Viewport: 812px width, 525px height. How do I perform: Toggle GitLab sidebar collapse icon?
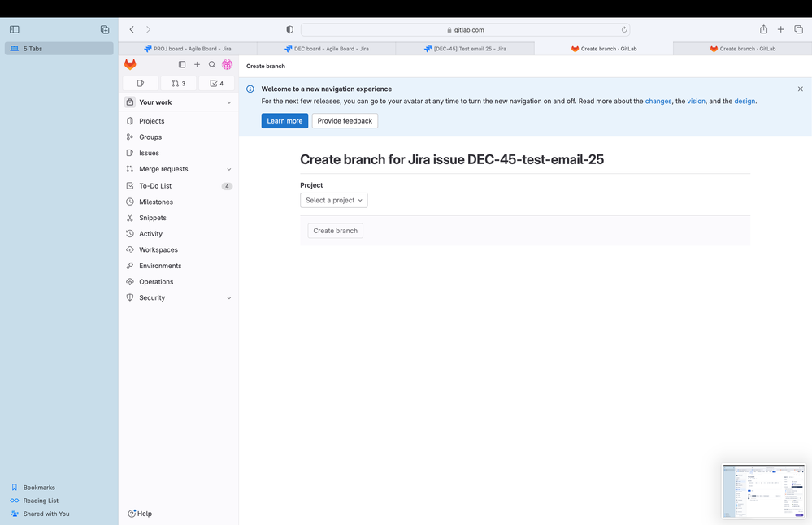click(x=182, y=65)
